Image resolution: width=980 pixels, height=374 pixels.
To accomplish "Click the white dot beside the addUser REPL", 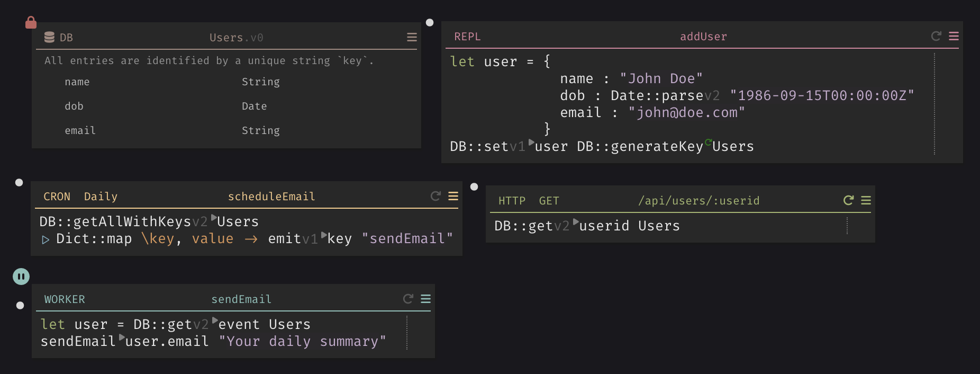I will pos(430,22).
